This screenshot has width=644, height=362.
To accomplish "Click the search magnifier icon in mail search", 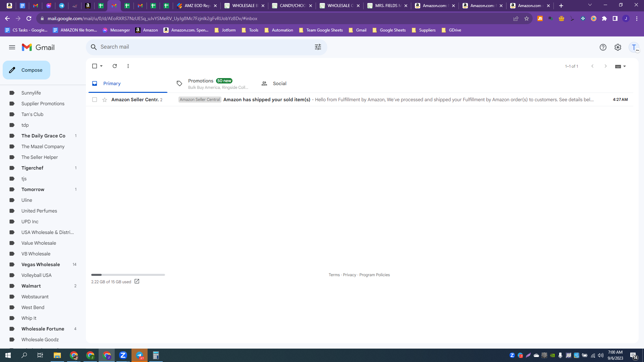I will [x=94, y=47].
